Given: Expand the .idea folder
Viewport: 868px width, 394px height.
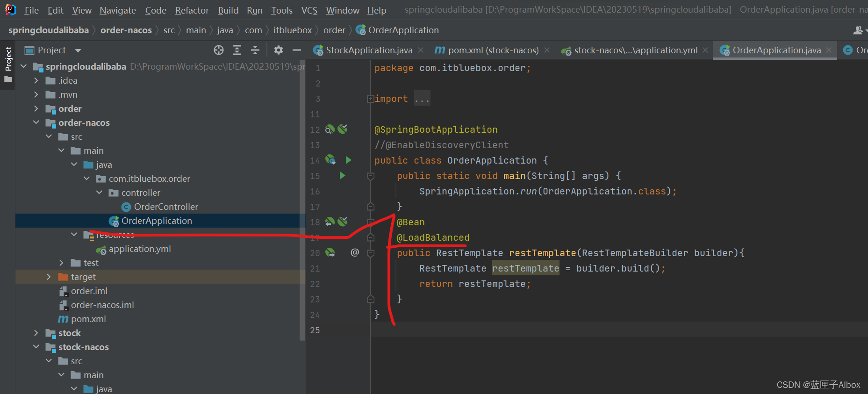Looking at the screenshot, I should tap(36, 80).
